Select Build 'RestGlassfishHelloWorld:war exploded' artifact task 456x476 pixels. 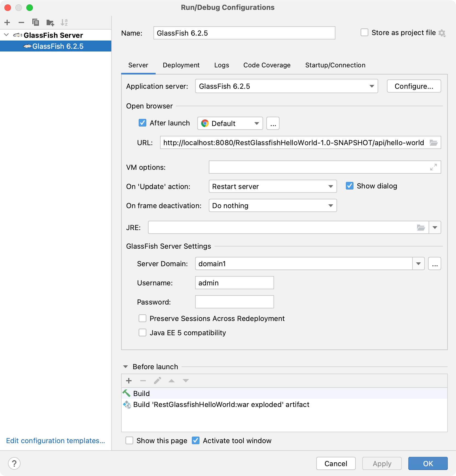pyautogui.click(x=284, y=405)
